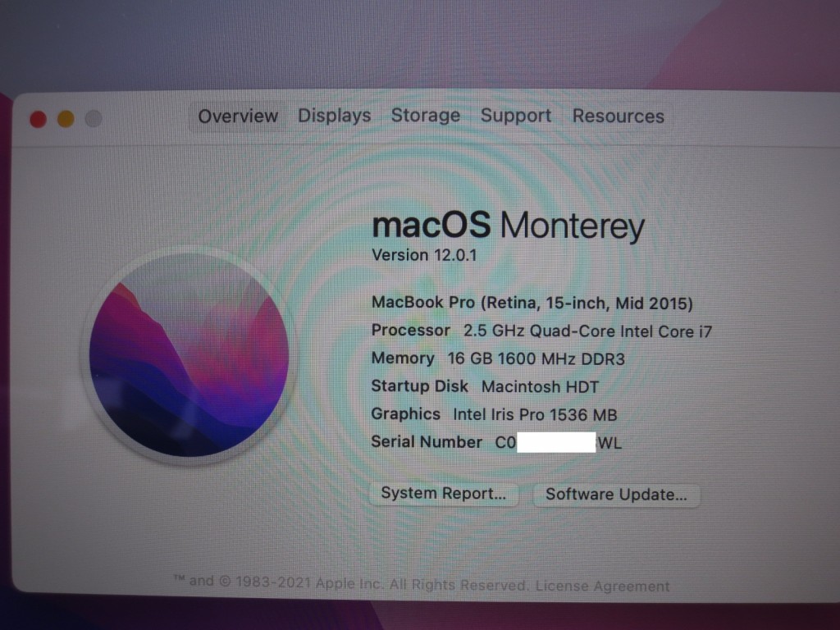Screen dimensions: 840x630
Task: Minimize window with yellow button
Action: tap(66, 119)
